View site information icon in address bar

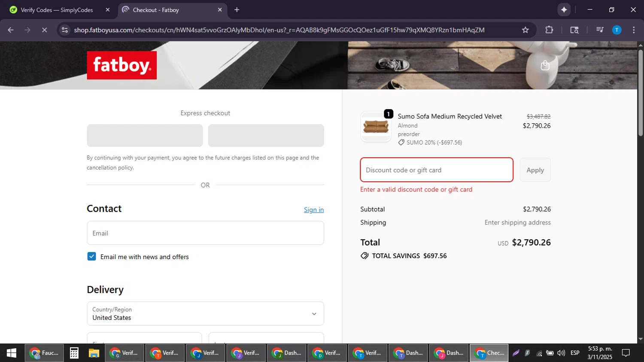(x=65, y=30)
